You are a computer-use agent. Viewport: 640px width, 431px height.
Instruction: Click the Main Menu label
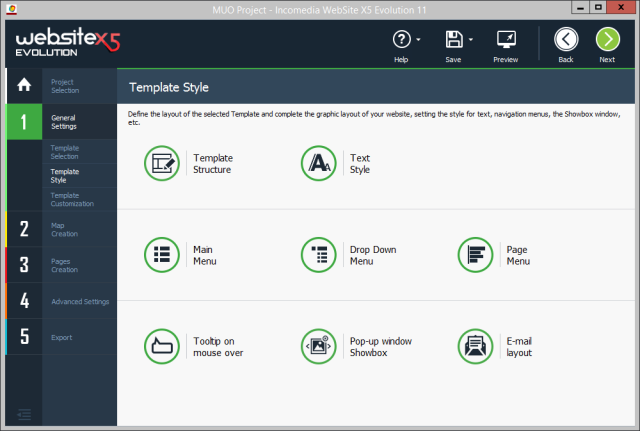pyautogui.click(x=204, y=255)
